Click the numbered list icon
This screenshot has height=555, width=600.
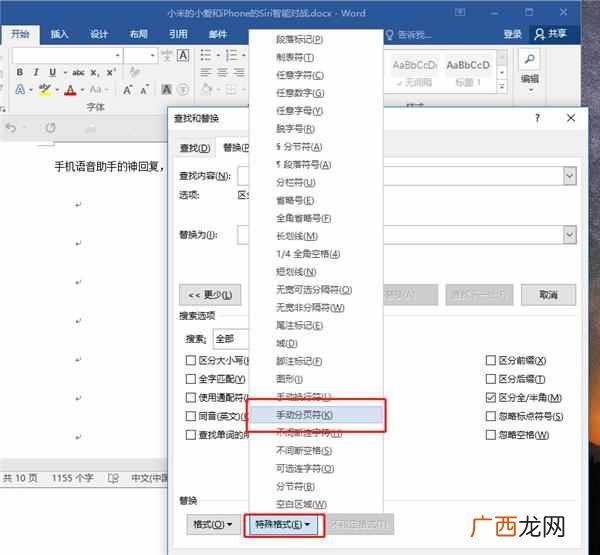click(232, 56)
